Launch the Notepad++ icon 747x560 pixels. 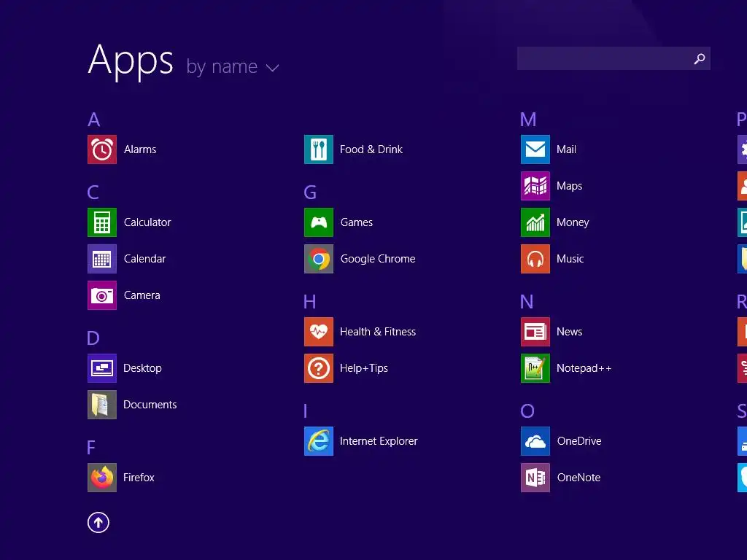(535, 368)
